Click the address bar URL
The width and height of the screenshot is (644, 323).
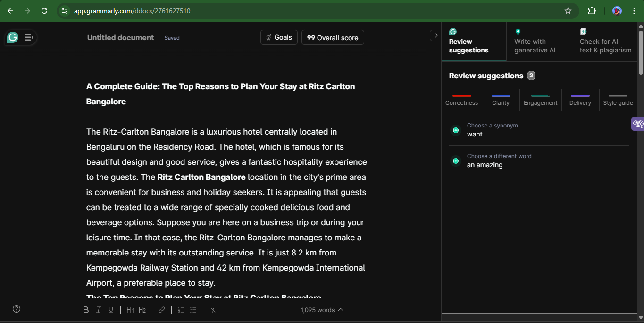click(132, 11)
